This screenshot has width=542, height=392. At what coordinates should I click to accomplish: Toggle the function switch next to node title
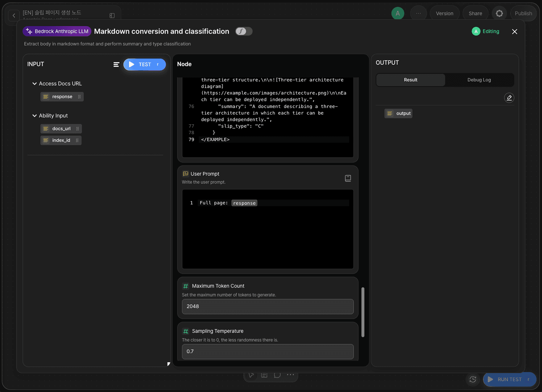point(244,32)
